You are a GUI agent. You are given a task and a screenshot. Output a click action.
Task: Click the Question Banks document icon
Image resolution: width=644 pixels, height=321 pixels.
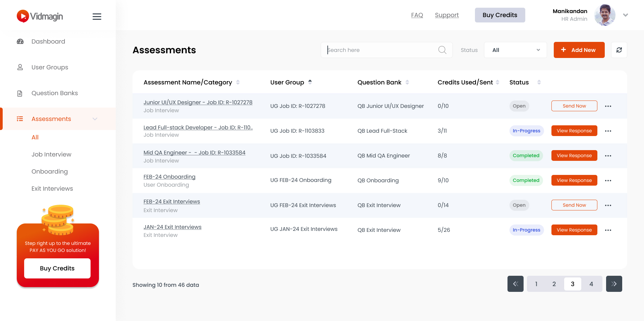pos(20,93)
